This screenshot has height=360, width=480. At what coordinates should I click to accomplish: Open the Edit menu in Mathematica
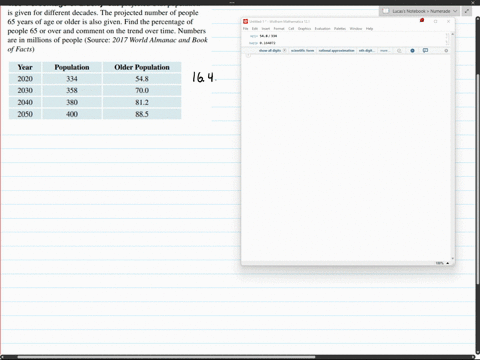pyautogui.click(x=255, y=29)
